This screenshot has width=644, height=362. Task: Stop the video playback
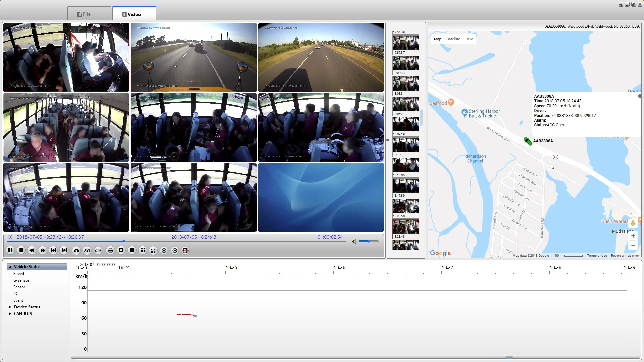click(21, 250)
